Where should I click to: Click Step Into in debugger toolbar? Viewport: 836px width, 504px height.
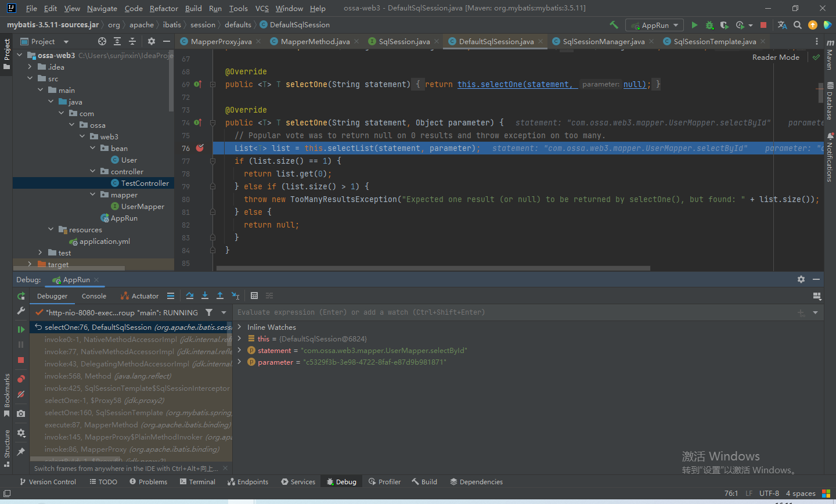(205, 296)
